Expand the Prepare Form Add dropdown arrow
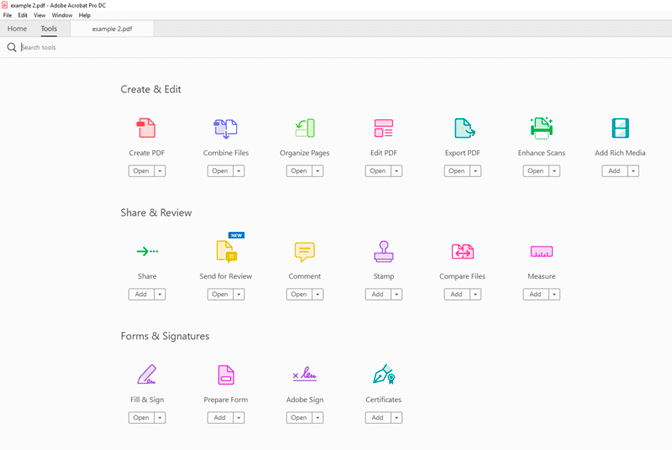 click(239, 418)
